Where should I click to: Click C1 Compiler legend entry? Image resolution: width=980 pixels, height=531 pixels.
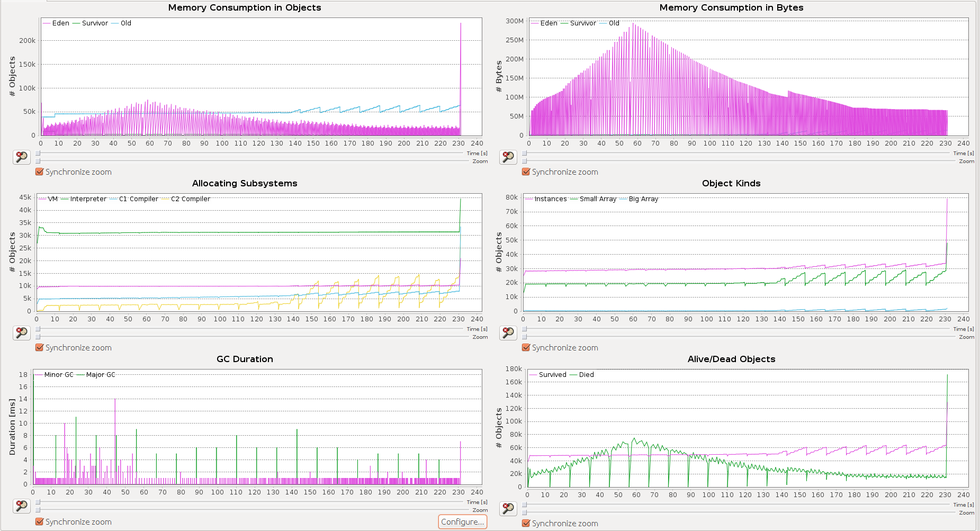pyautogui.click(x=134, y=199)
